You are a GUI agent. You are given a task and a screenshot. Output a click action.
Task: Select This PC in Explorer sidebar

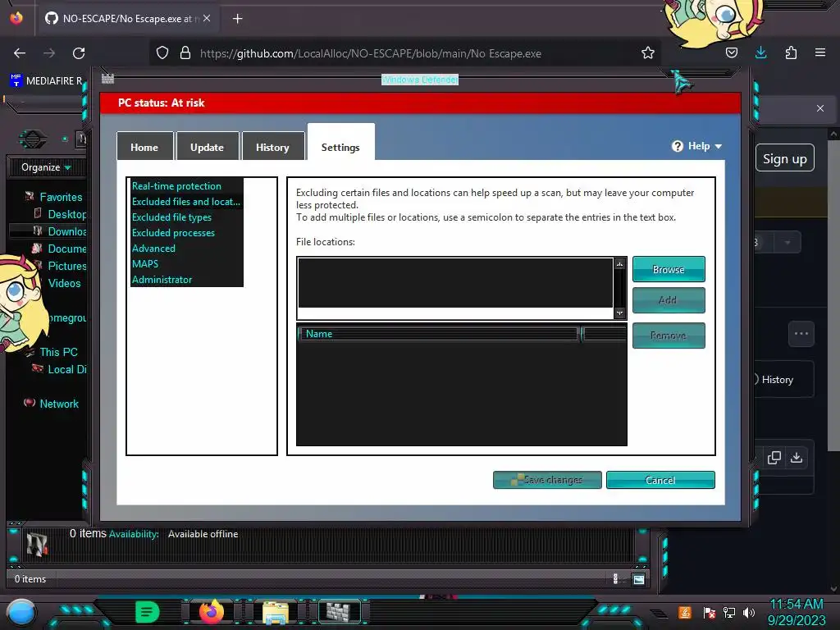pos(58,352)
